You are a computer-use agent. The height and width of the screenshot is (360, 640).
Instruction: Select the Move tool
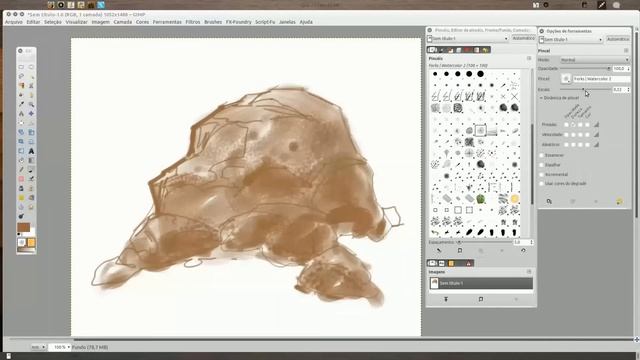coord(31,113)
